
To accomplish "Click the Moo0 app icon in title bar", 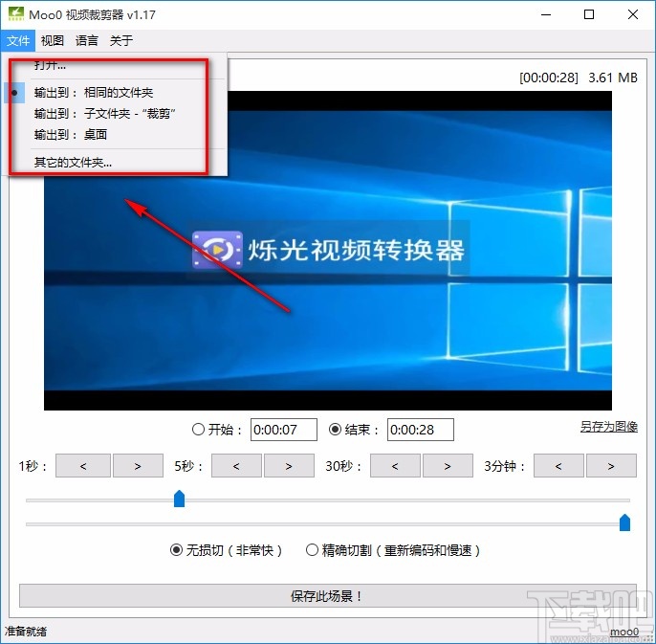I will [x=16, y=14].
